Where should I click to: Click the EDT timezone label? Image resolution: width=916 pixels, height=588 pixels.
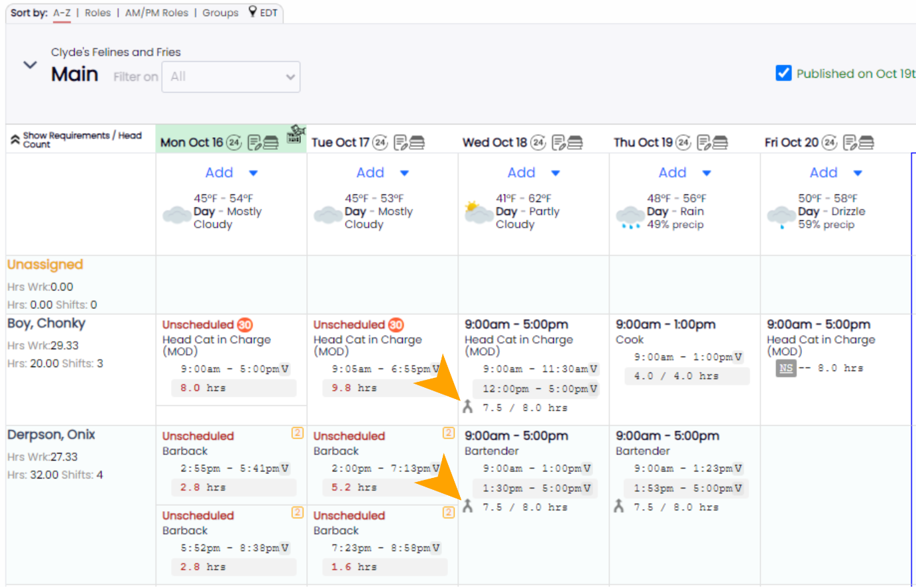(x=268, y=13)
